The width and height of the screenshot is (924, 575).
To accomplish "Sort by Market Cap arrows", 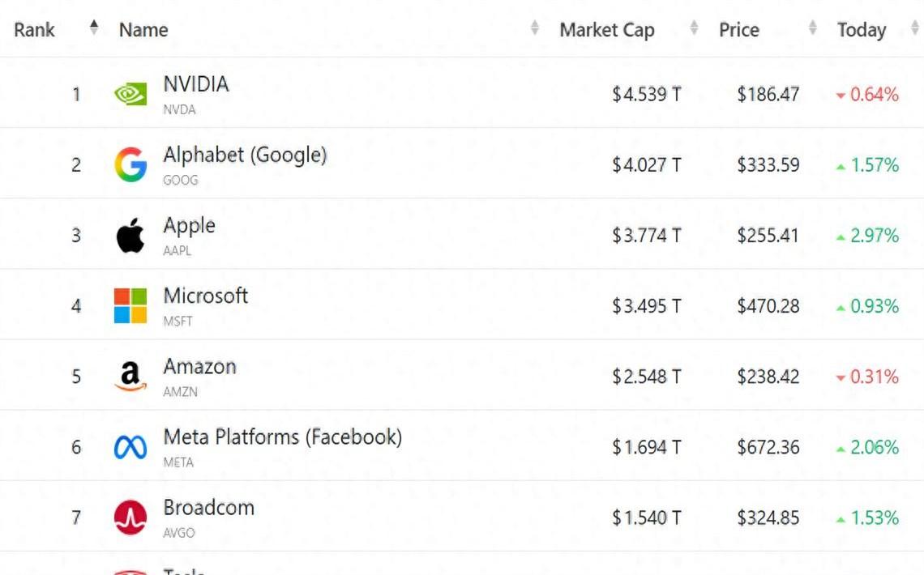I will pyautogui.click(x=694, y=28).
